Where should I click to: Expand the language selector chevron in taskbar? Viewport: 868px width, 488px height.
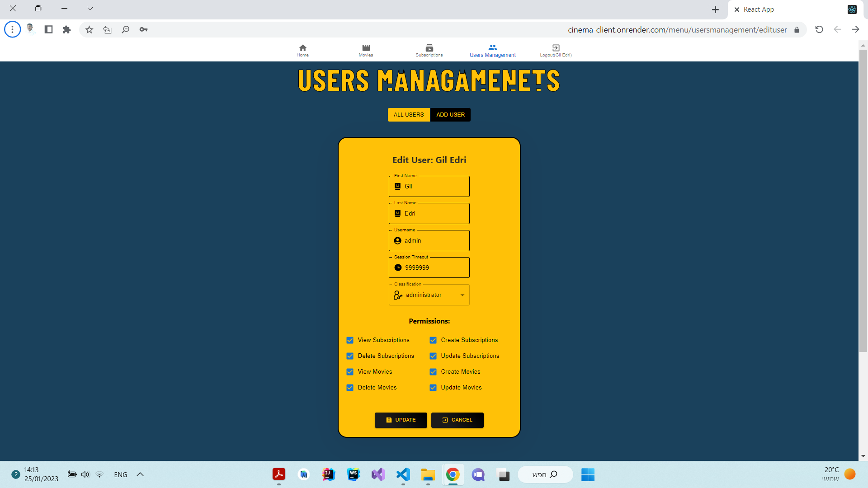point(140,474)
